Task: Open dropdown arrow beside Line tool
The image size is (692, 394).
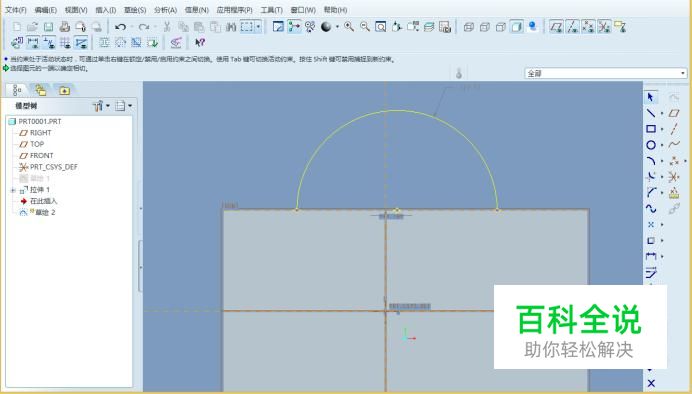Action: pyautogui.click(x=662, y=113)
